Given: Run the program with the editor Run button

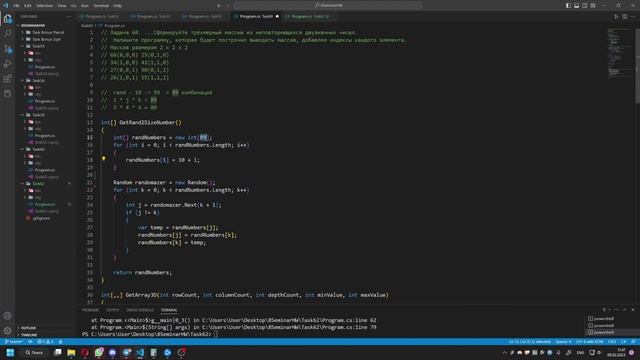Looking at the screenshot, I should click(616, 17).
